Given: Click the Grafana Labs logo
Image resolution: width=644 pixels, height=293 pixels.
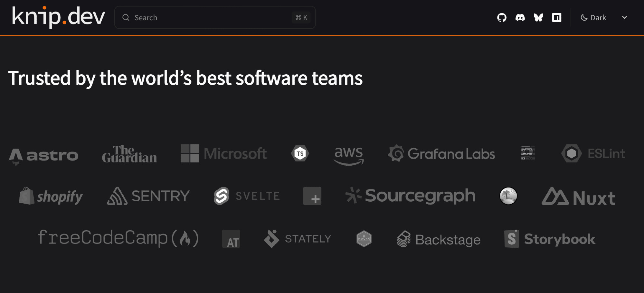Looking at the screenshot, I should tap(441, 153).
